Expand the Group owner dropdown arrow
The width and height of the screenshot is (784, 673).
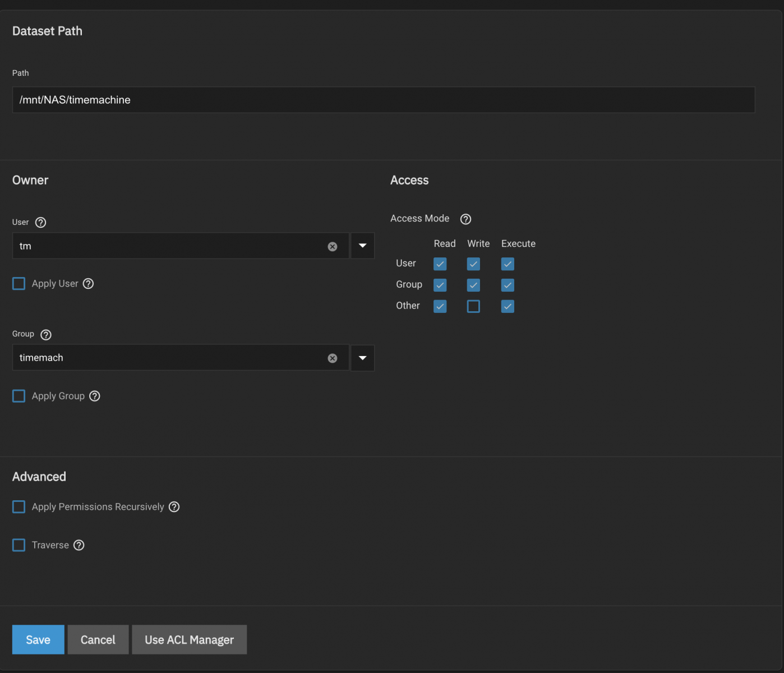click(x=362, y=358)
